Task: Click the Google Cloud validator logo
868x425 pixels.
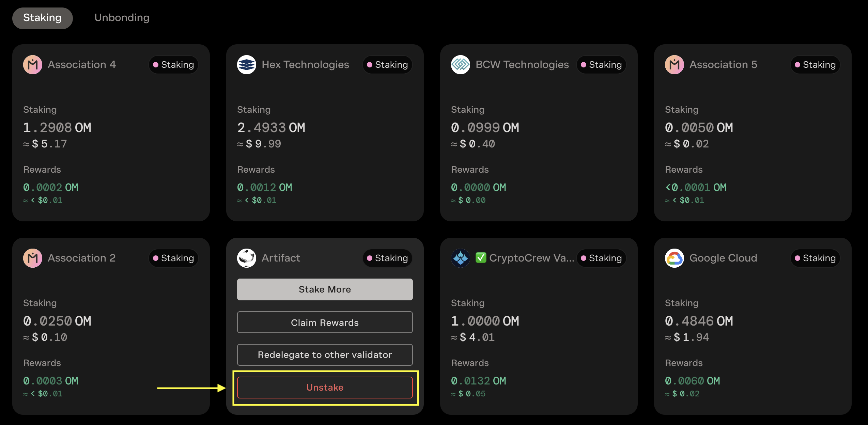Action: [x=675, y=258]
